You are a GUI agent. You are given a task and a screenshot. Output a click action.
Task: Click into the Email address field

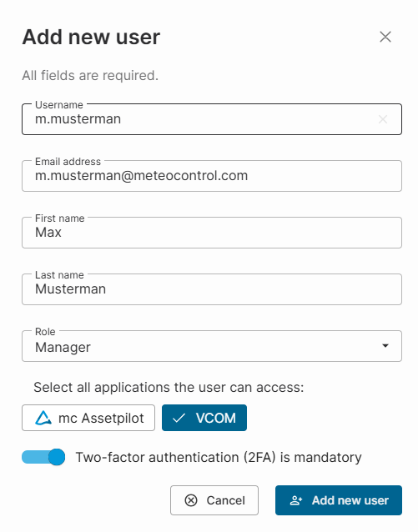(x=212, y=176)
